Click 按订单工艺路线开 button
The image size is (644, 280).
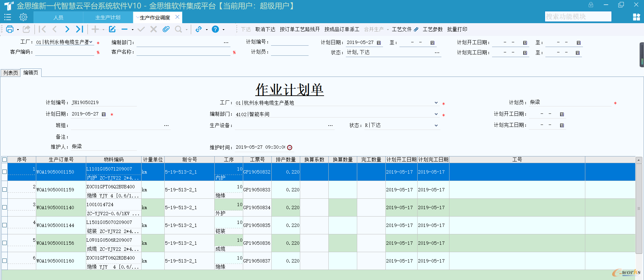300,30
